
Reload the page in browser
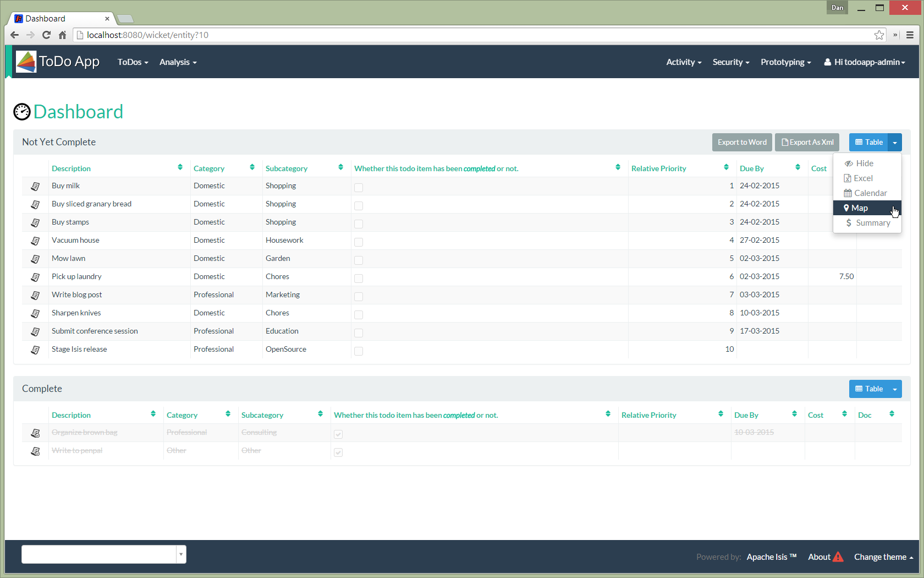click(x=46, y=35)
